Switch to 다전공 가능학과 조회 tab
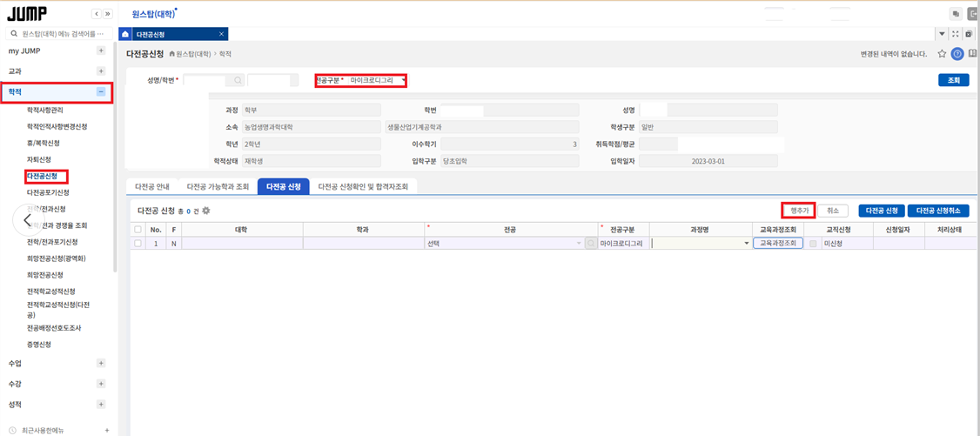Viewport: 980px width, 436px height. (218, 187)
